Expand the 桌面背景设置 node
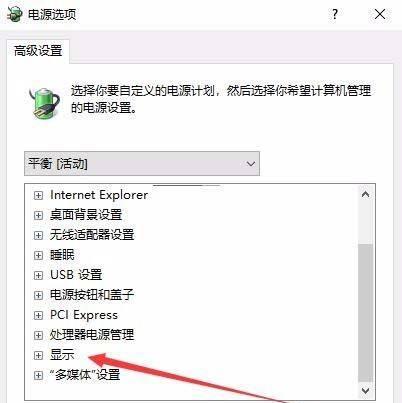Image resolution: width=402 pixels, height=403 pixels. [x=38, y=215]
